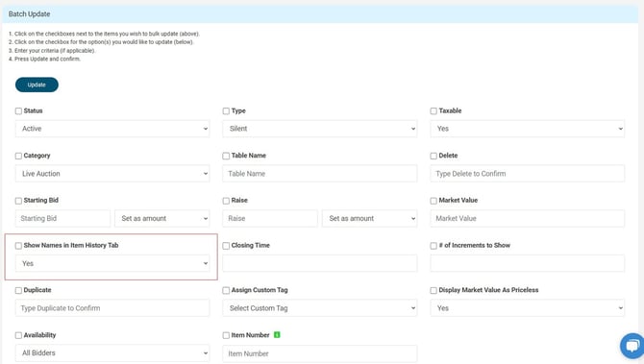The width and height of the screenshot is (644, 364).
Task: Open Availability dropdown showing All Bidders
Action: [x=112, y=352]
